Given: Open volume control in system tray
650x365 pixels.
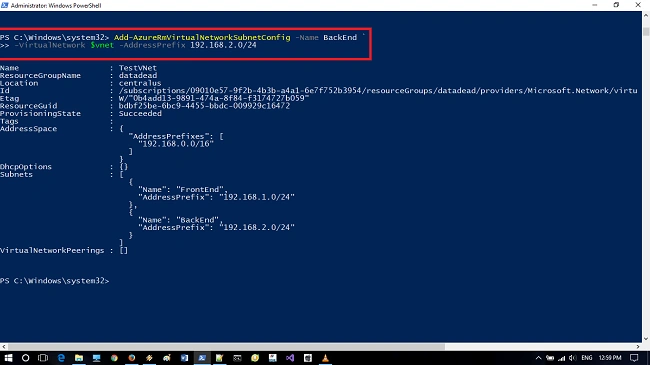Looking at the screenshot, I should coord(572,358).
